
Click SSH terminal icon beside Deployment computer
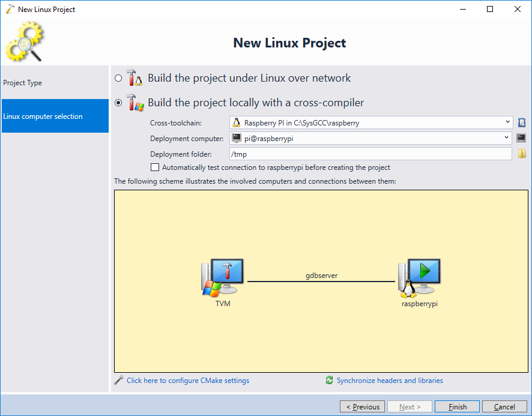point(521,137)
